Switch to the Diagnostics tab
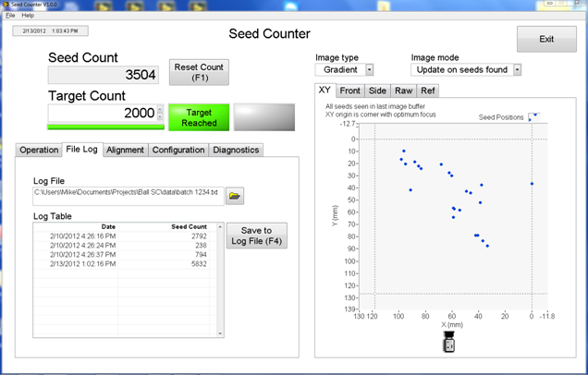Screen dimensions: 588x375 [237, 150]
